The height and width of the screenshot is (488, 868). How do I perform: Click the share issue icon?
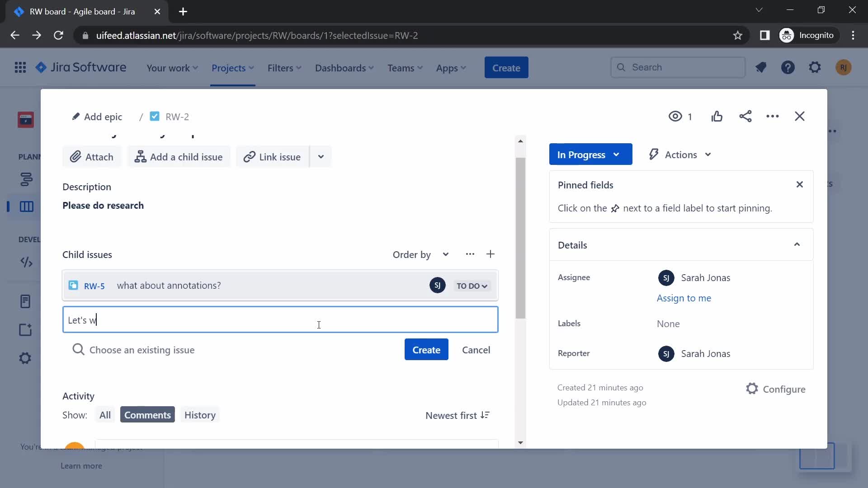745,117
